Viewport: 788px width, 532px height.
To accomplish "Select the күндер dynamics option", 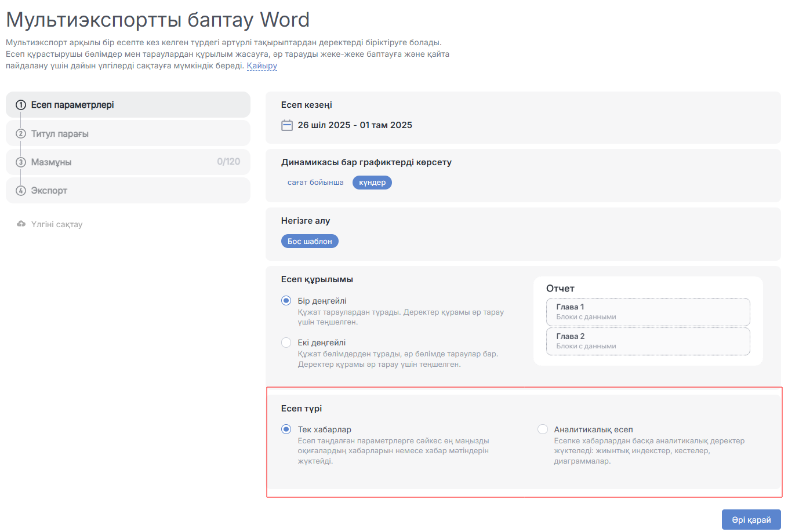I will (372, 183).
